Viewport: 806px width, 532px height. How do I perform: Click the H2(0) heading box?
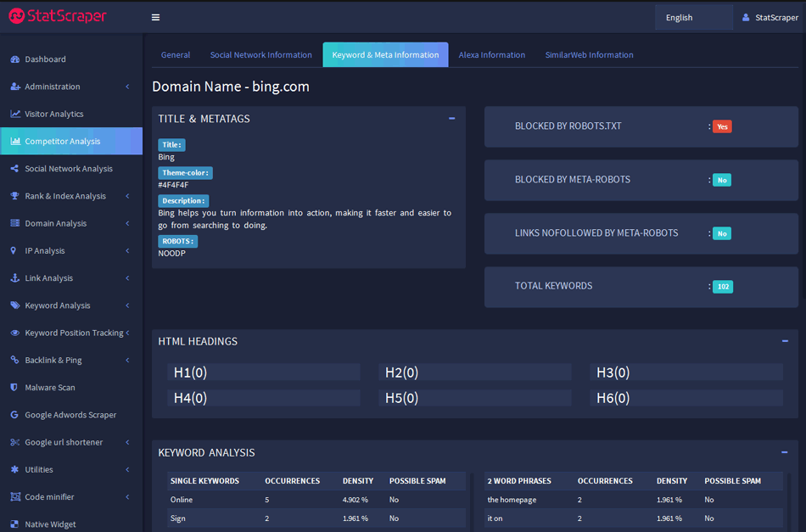tap(475, 372)
